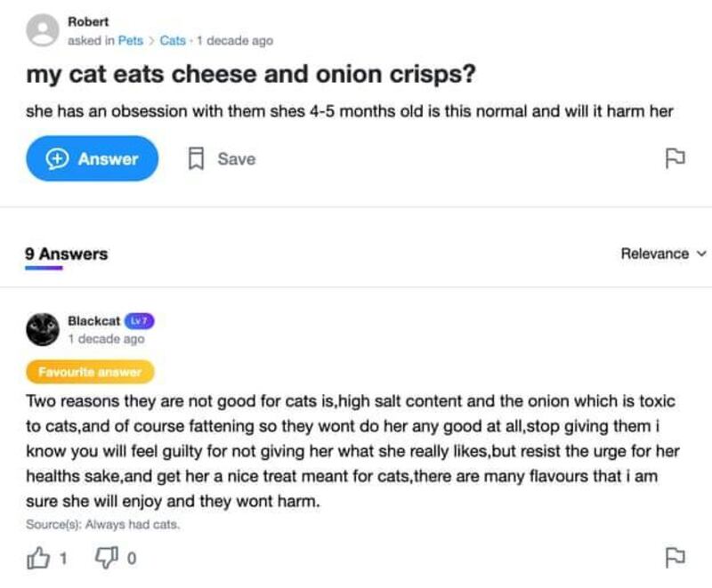
Task: Open the Relevance sort dropdown
Action: click(x=655, y=254)
